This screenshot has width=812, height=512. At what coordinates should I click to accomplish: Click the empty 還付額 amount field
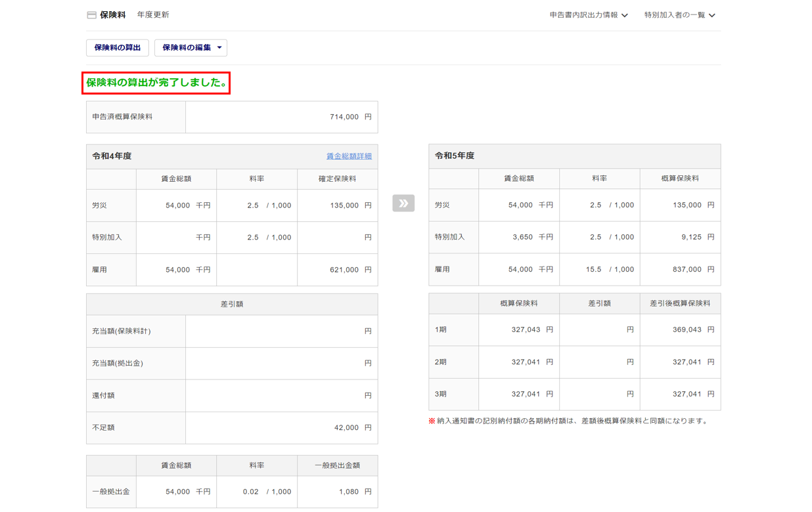tap(281, 396)
